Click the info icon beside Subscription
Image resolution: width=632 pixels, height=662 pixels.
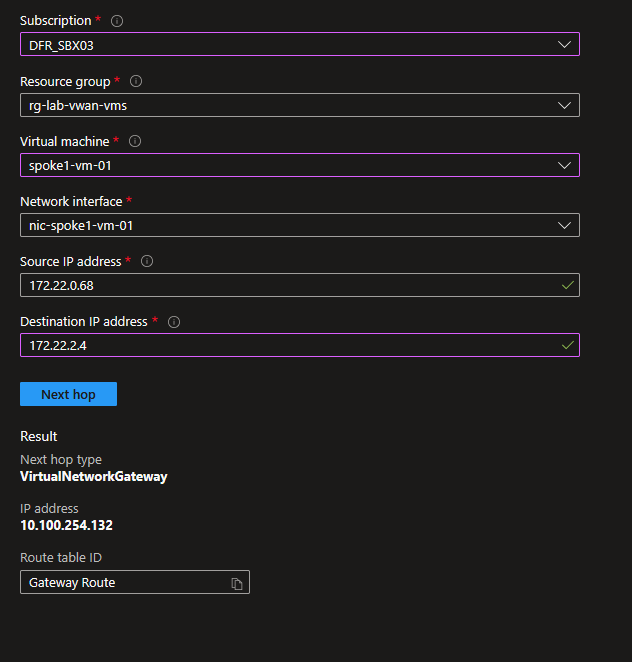(x=117, y=21)
